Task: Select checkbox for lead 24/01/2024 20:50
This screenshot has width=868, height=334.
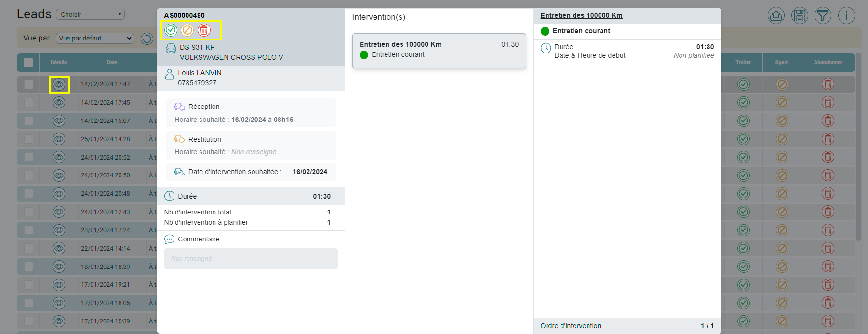Action: (x=28, y=175)
